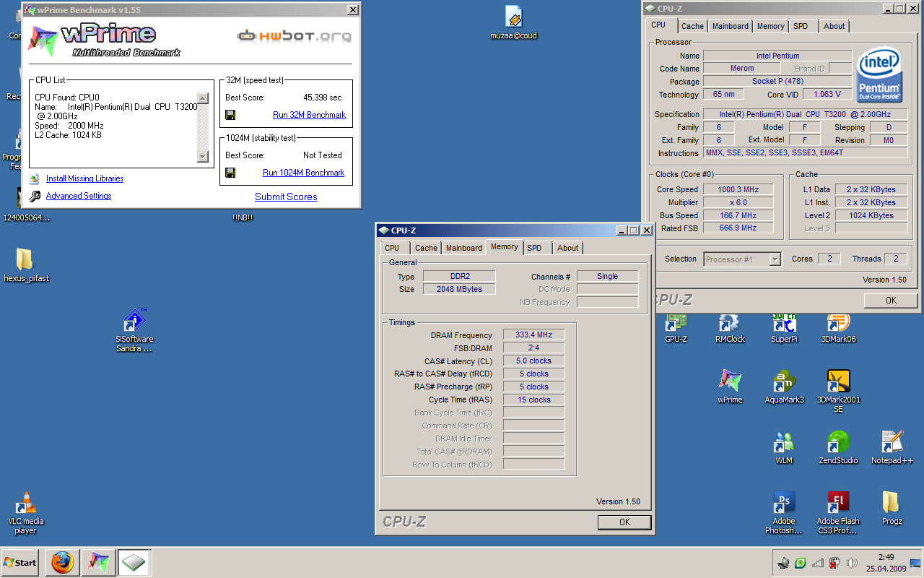The height and width of the screenshot is (578, 924).
Task: Click the Run 32M Benchmark link
Action: pos(309,115)
